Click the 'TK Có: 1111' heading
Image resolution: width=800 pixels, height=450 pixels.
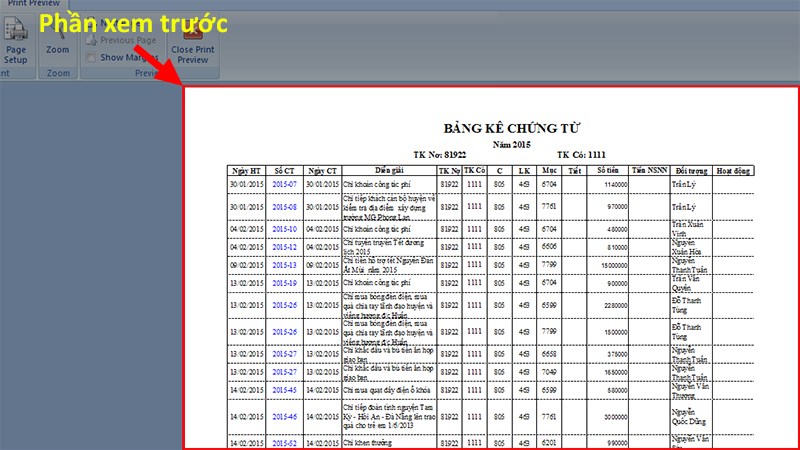(x=581, y=155)
